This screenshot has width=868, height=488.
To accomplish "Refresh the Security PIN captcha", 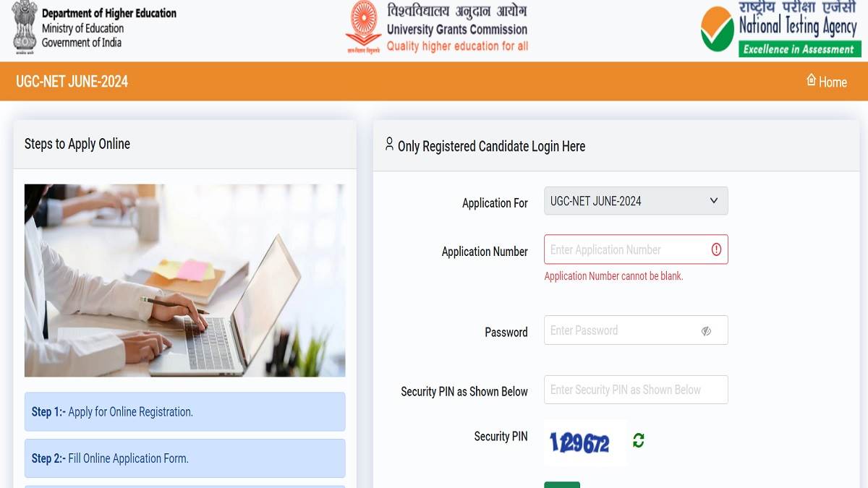I will point(638,440).
